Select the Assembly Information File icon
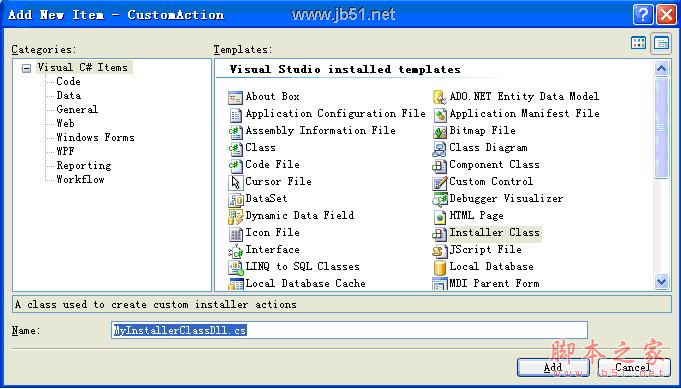Image resolution: width=681 pixels, height=389 pixels. 235,132
